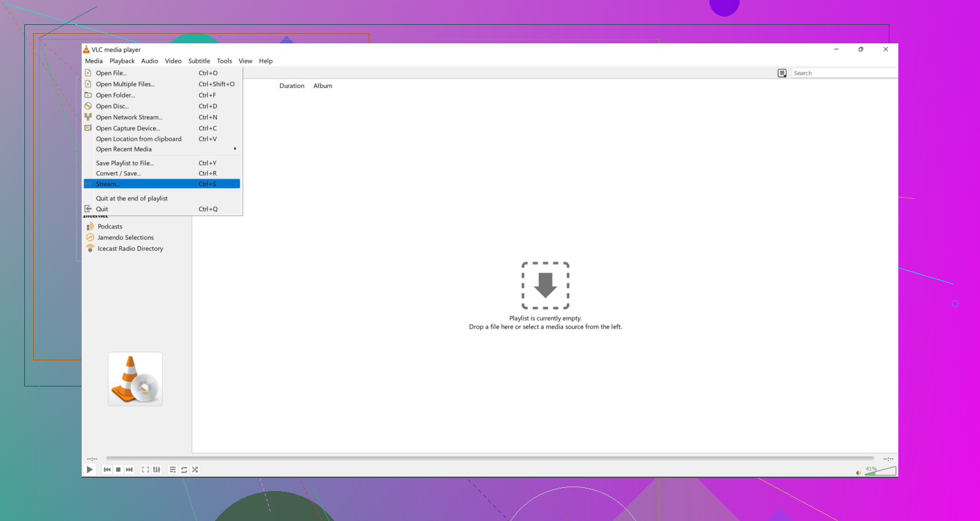Click the playlist Search field
The image size is (980, 521).
point(844,73)
